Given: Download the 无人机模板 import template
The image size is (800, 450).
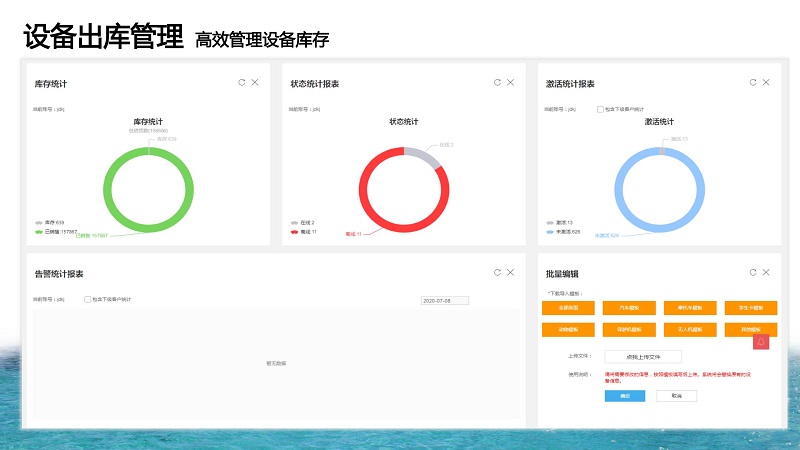Looking at the screenshot, I should click(x=689, y=328).
